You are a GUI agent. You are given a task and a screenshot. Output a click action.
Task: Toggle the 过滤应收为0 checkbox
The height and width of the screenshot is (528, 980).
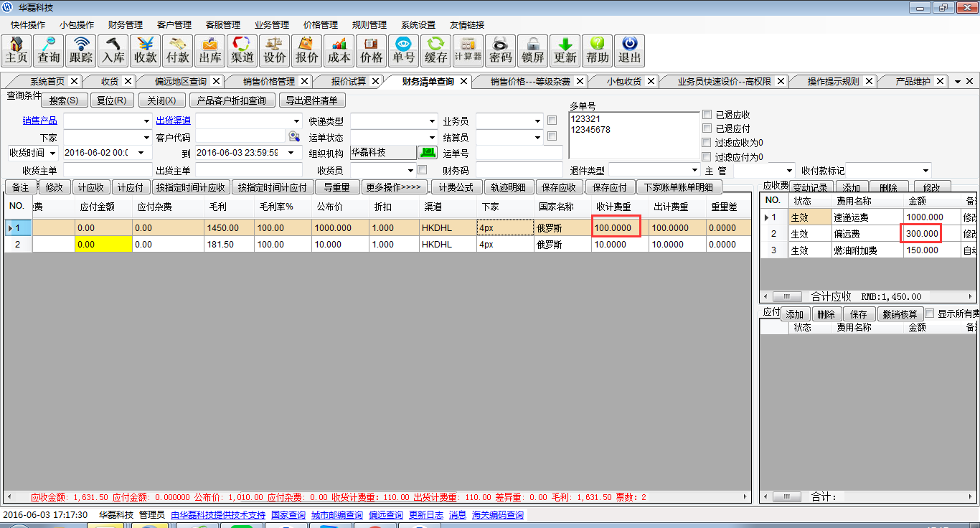click(707, 143)
